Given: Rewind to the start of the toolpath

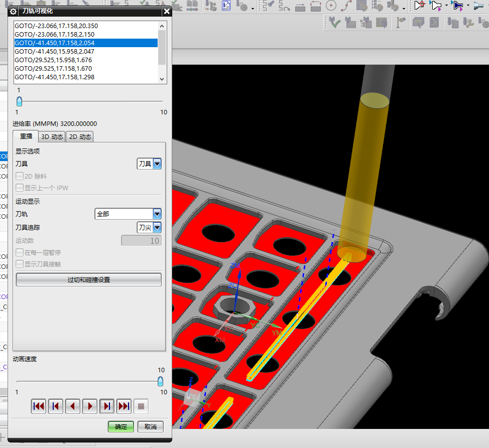Looking at the screenshot, I should (x=39, y=406).
